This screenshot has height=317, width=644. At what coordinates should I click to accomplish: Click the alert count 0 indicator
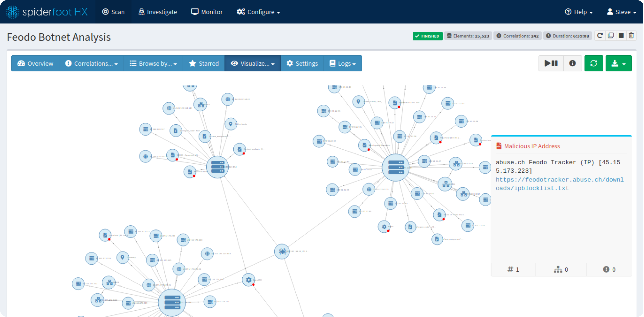coord(609,269)
